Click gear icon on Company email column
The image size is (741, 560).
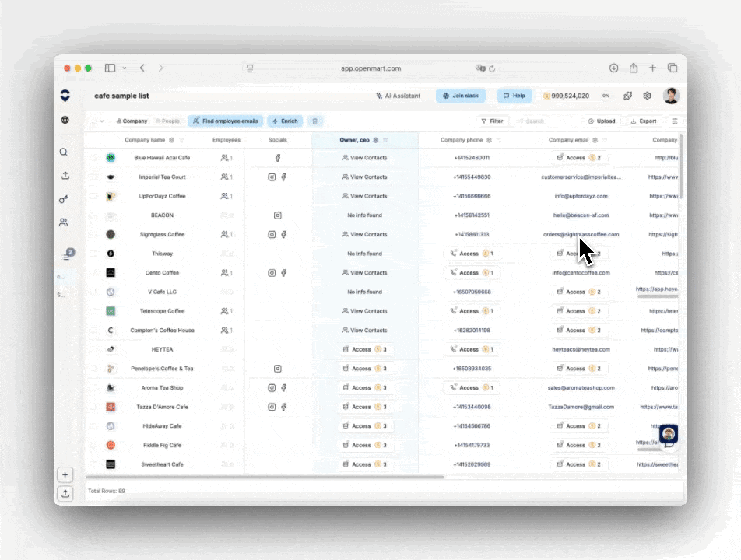[595, 140]
